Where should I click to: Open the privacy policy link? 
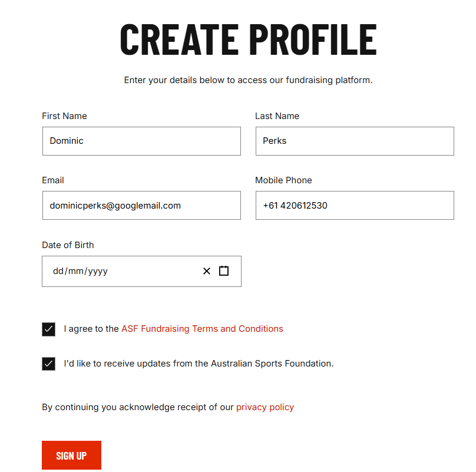265,407
